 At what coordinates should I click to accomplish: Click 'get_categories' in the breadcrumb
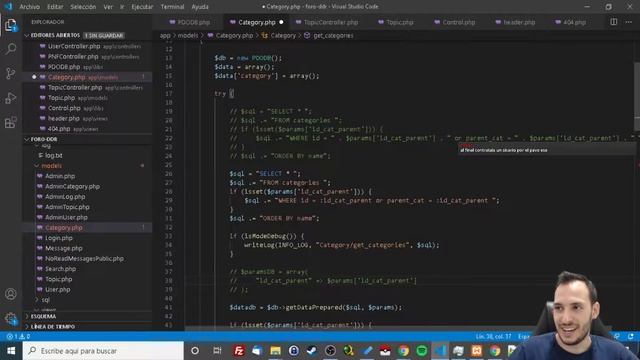[333, 36]
